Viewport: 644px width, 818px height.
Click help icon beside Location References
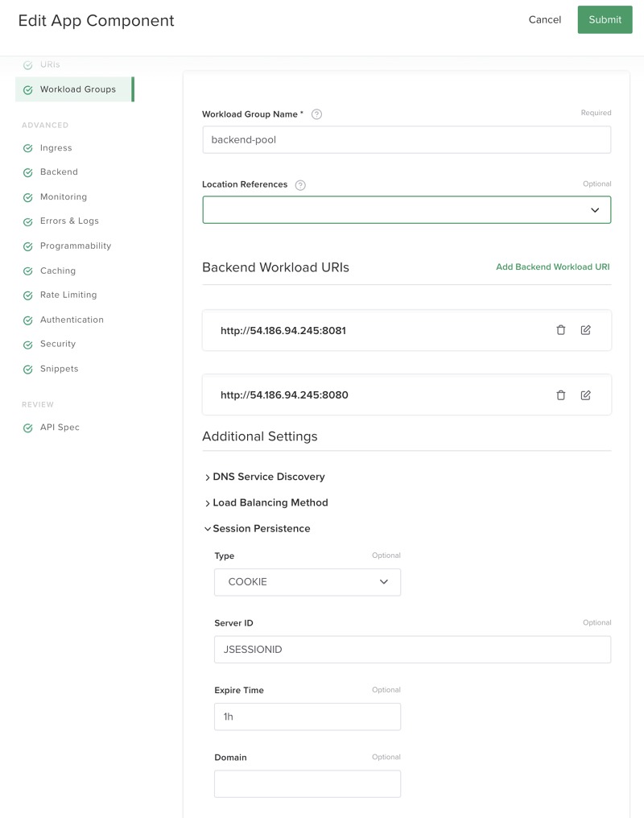click(x=300, y=185)
